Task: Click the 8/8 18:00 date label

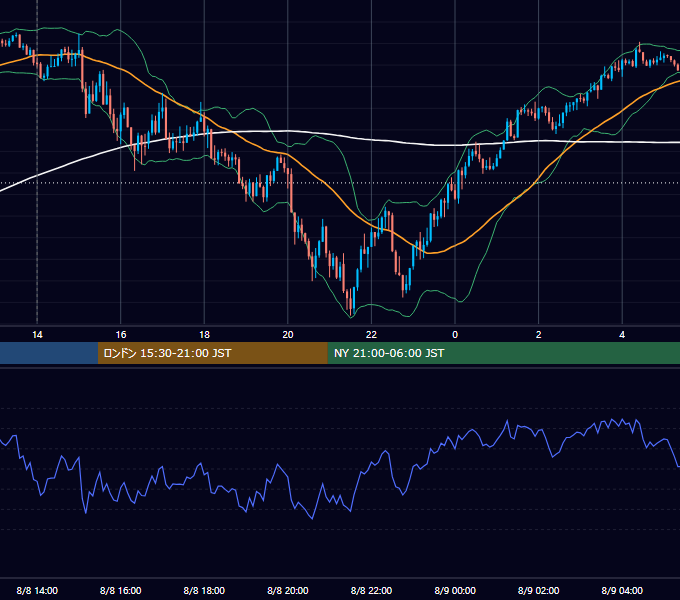Action: point(204,590)
